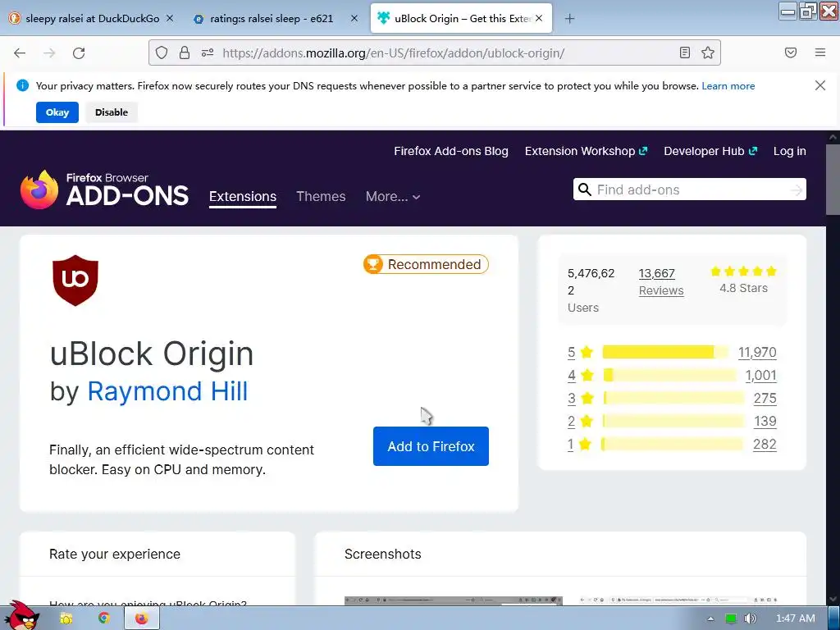This screenshot has width=840, height=630.
Task: Bookmark this page with the star icon
Action: click(708, 52)
